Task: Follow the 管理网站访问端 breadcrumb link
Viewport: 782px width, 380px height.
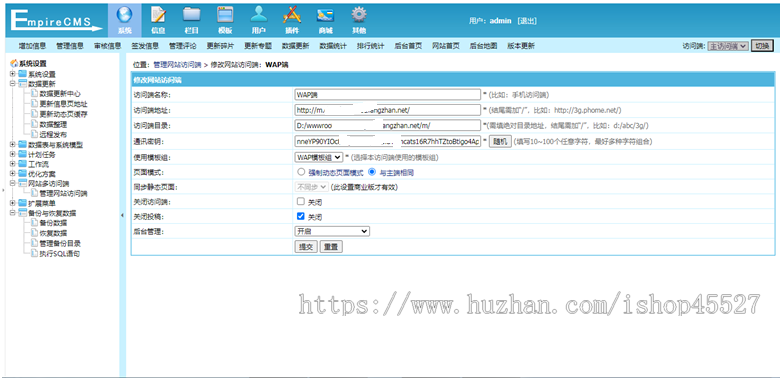Action: coord(177,65)
